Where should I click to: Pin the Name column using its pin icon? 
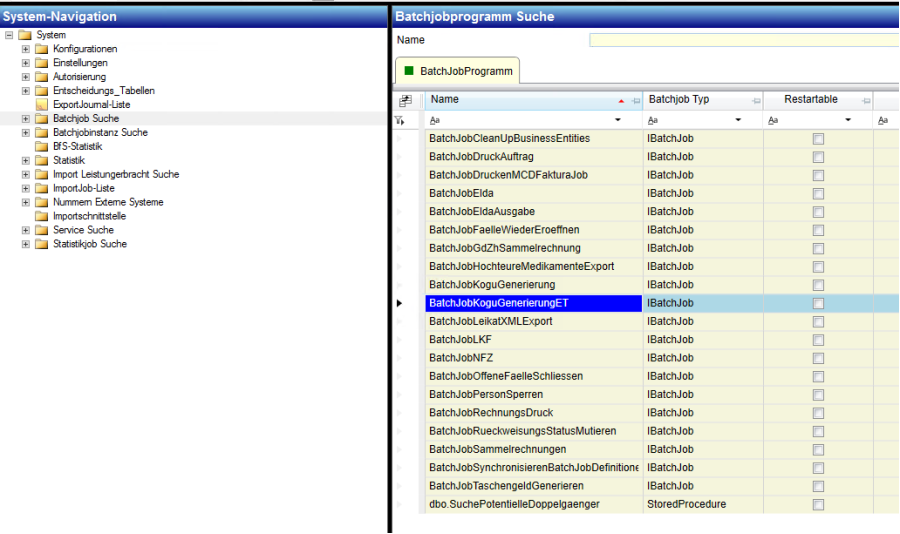pyautogui.click(x=635, y=100)
